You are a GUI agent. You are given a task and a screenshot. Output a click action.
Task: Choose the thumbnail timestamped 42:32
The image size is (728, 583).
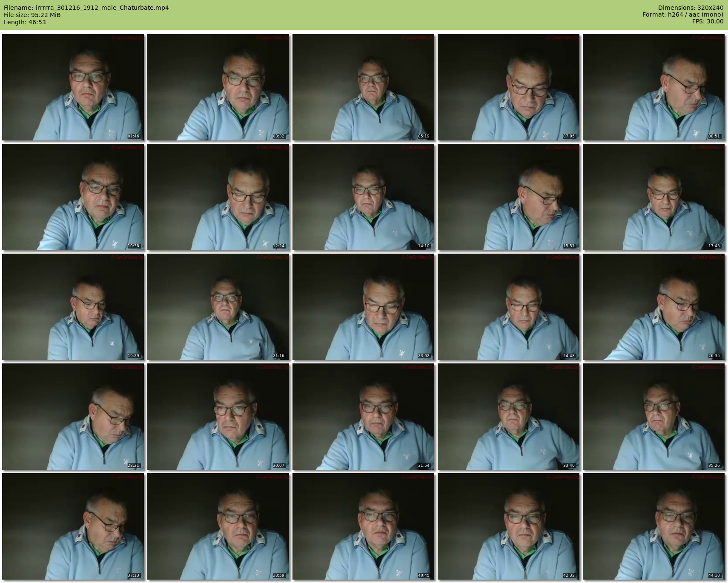pyautogui.click(x=509, y=526)
